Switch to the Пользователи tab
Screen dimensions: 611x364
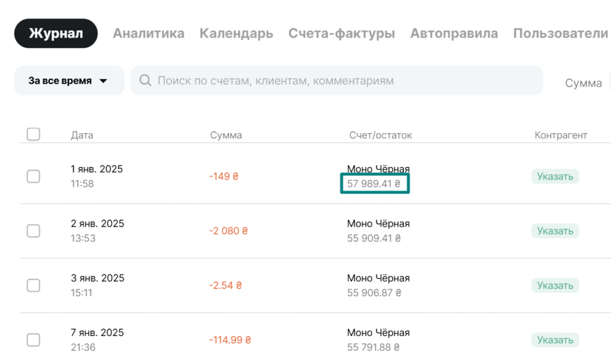coord(560,33)
